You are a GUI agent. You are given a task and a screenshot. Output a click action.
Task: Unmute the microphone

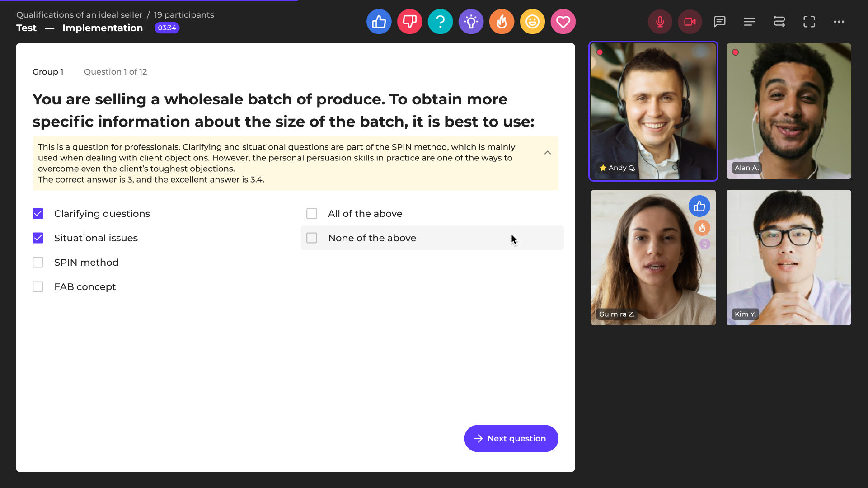coord(660,22)
